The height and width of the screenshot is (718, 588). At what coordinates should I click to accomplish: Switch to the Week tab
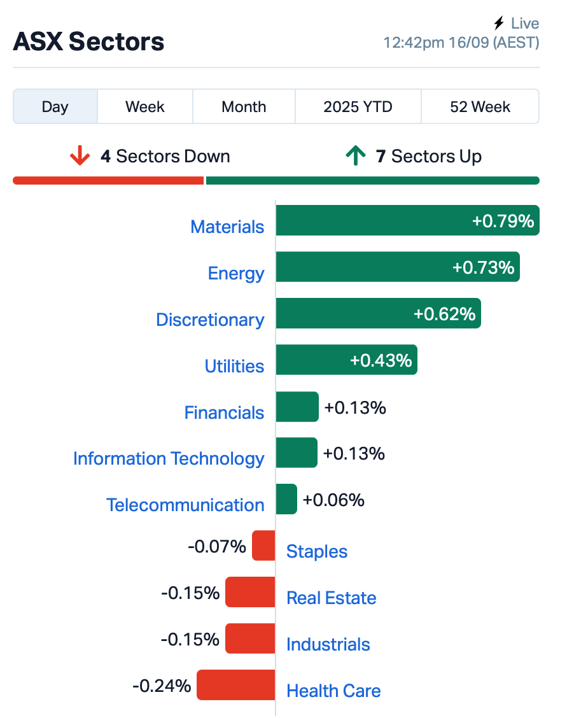coord(145,106)
